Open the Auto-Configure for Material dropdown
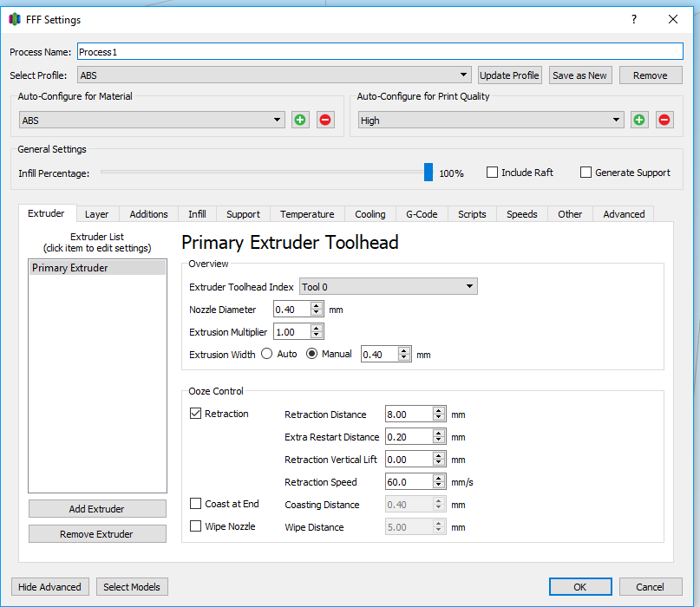Image resolution: width=700 pixels, height=607 pixels. (x=153, y=120)
